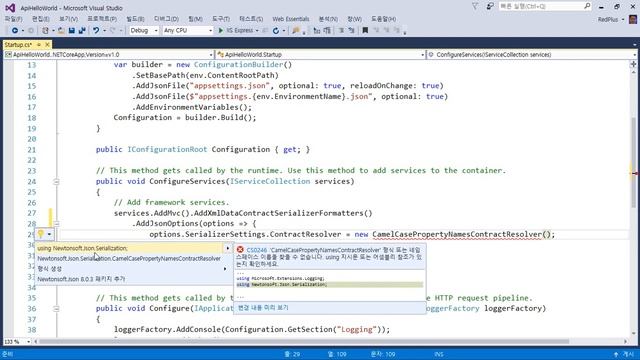Screen dimensions: 640x360
Task: Click the Redo toolbar icon
Action: pos(113,31)
